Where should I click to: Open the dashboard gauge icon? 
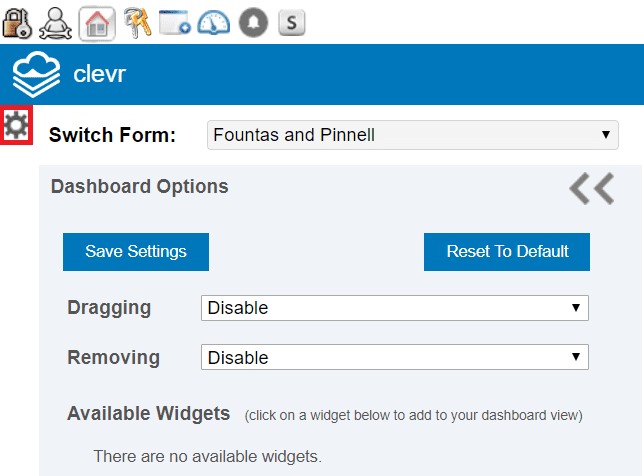(214, 23)
